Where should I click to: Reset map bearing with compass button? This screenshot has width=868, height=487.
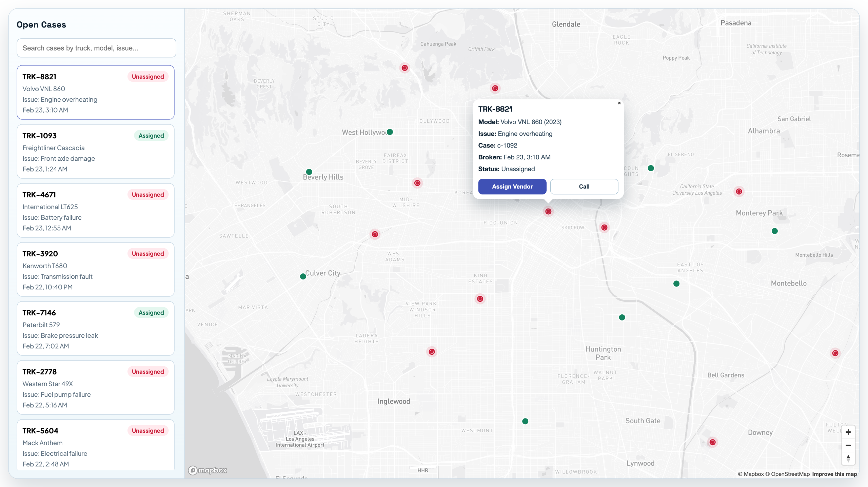click(x=848, y=459)
